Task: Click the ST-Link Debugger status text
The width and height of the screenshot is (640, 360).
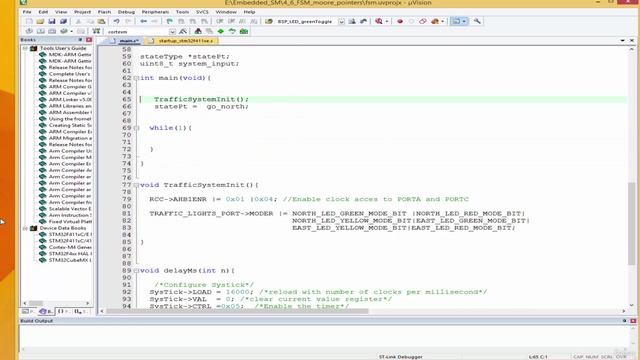Action: (400, 357)
